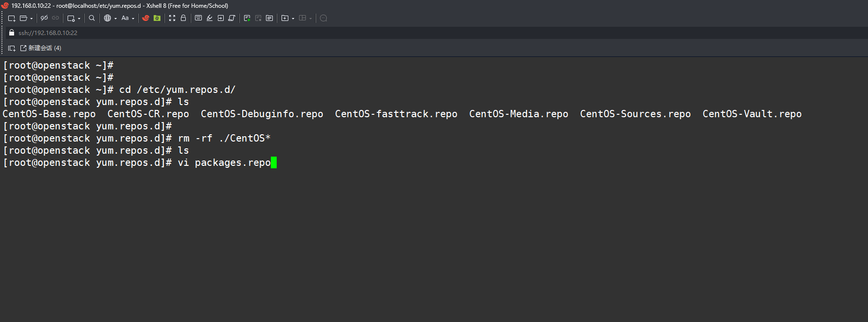Expand the Open Session dropdown arrow
Screen dimensions: 868x322
click(x=31, y=18)
